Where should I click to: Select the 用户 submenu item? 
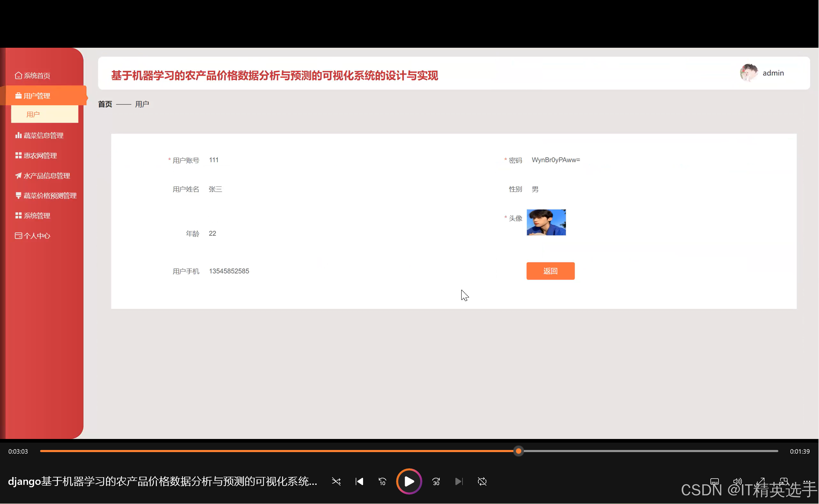coord(45,114)
